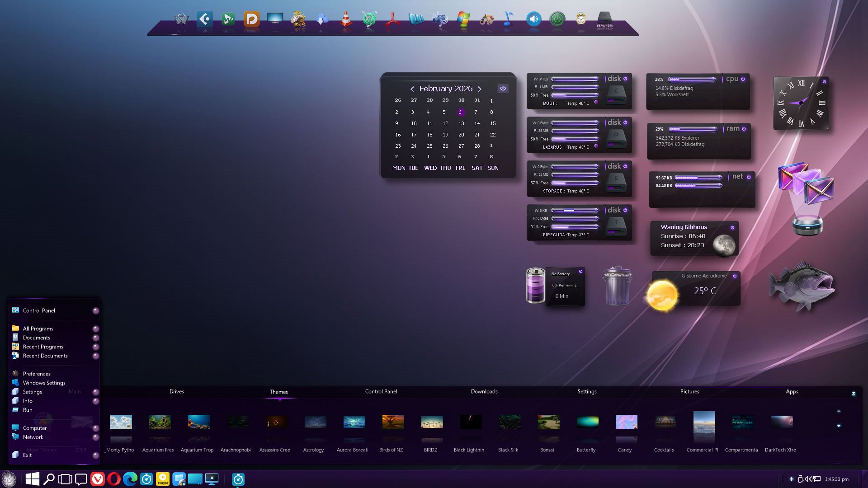Click Run in the start menu

[28, 410]
